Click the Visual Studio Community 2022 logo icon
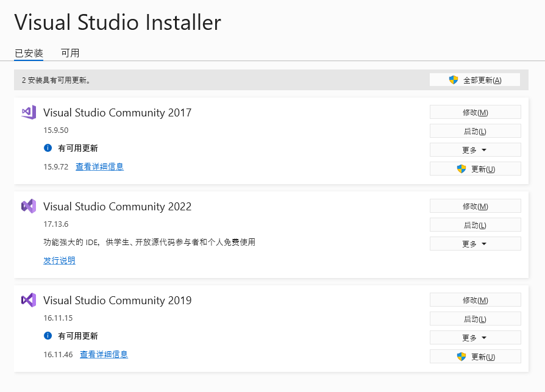The height and width of the screenshot is (392, 545). (x=29, y=206)
